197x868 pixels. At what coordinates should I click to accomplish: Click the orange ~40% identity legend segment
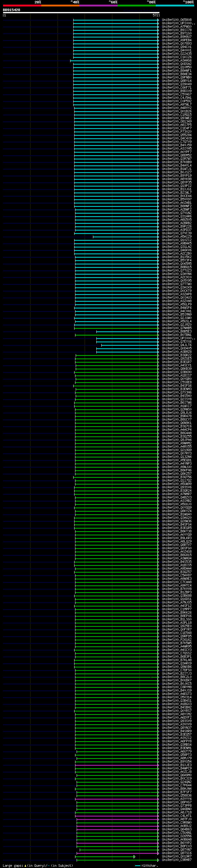pyautogui.click(x=60, y=6)
